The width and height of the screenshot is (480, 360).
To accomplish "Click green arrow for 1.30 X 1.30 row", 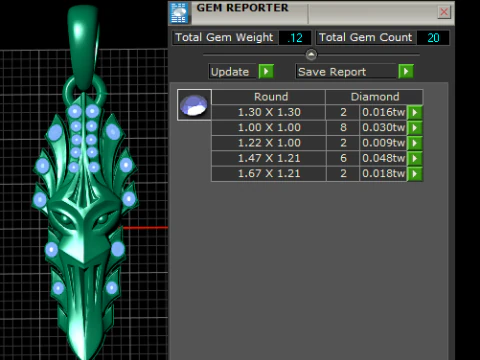I will (415, 112).
